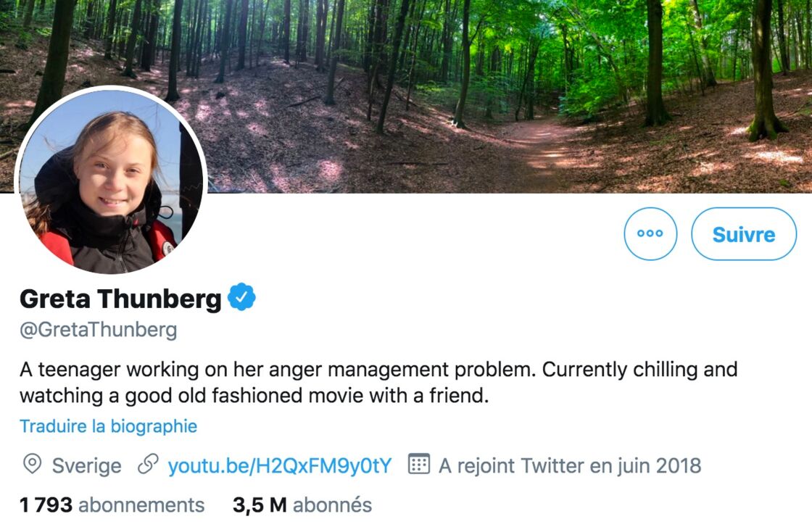The height and width of the screenshot is (527, 812).
Task: Click the 'good old fashioned movie' bio line
Action: click(254, 396)
